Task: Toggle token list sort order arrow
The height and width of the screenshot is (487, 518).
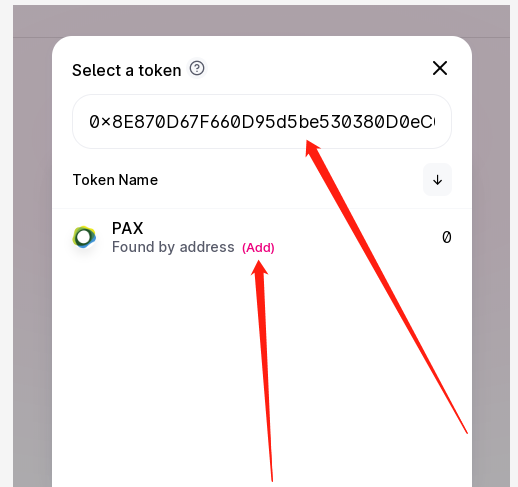Action: point(437,180)
